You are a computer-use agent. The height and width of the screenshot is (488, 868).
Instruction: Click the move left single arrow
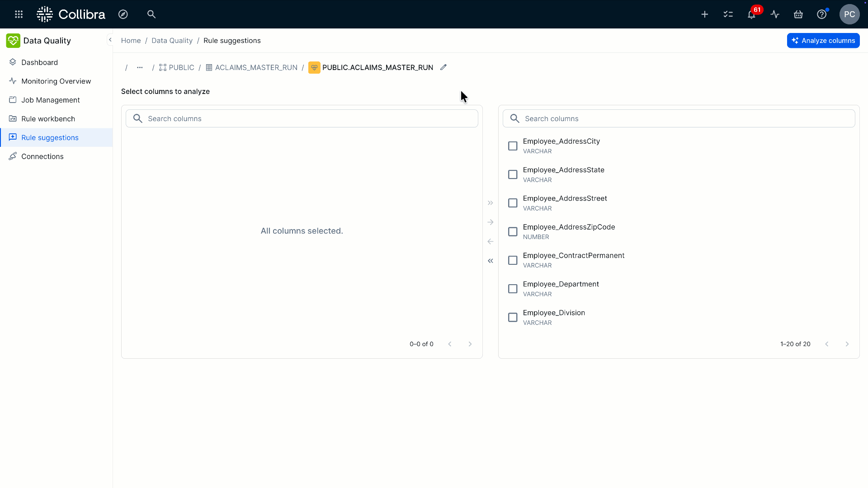[x=491, y=242]
